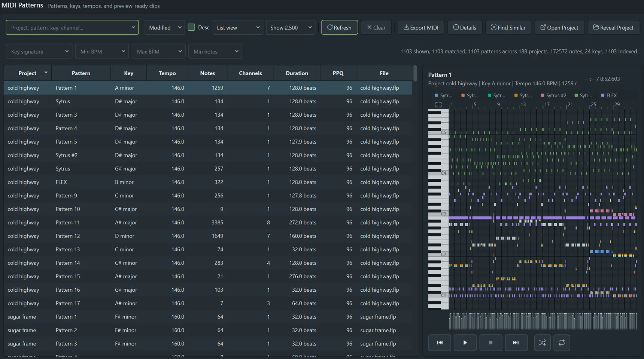This screenshot has width=644, height=359.
Task: Click the search field 'Project, pattern, key, channel...'
Action: [72, 27]
